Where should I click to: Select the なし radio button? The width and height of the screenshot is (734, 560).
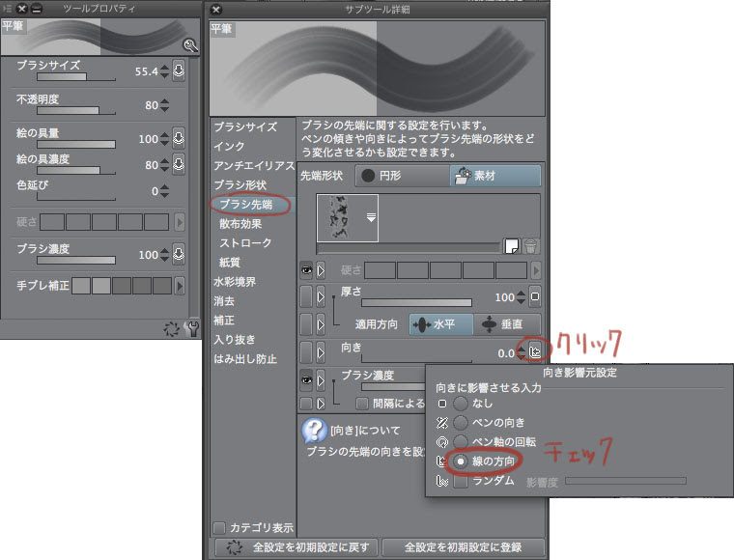(x=461, y=404)
